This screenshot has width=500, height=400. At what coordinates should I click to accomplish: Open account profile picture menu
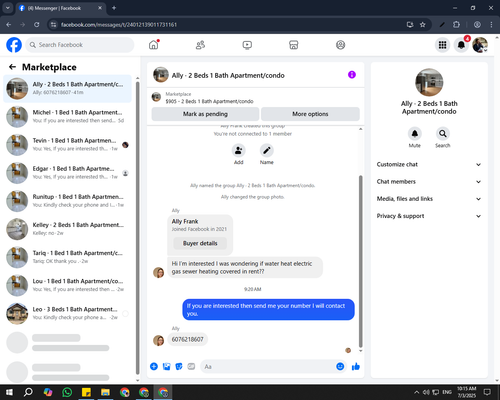point(480,45)
